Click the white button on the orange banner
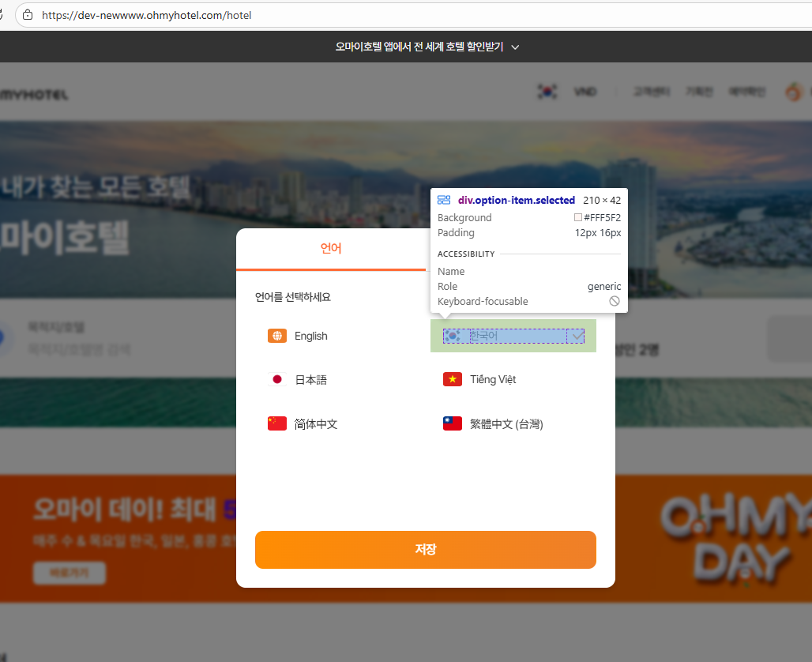812x662 pixels. tap(70, 573)
